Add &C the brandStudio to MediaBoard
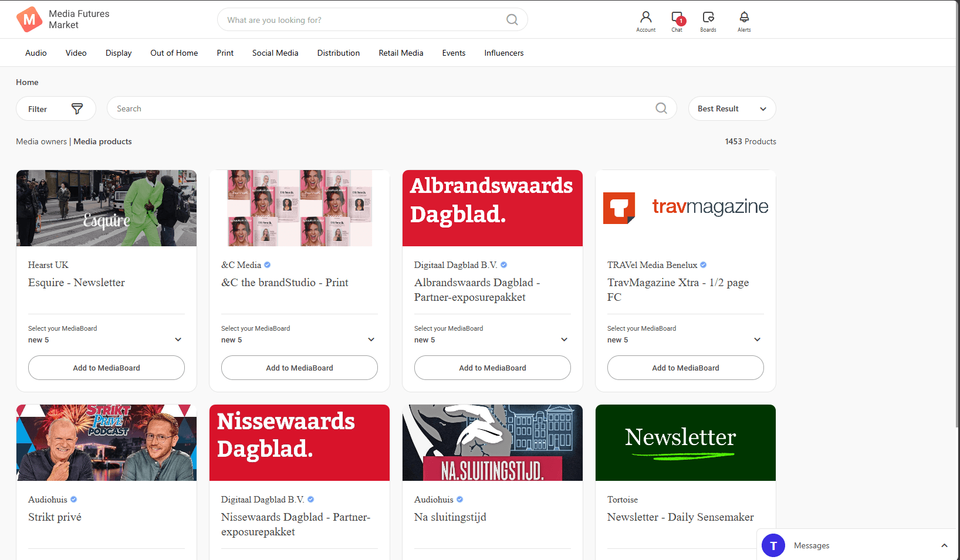The image size is (960, 560). pos(299,368)
